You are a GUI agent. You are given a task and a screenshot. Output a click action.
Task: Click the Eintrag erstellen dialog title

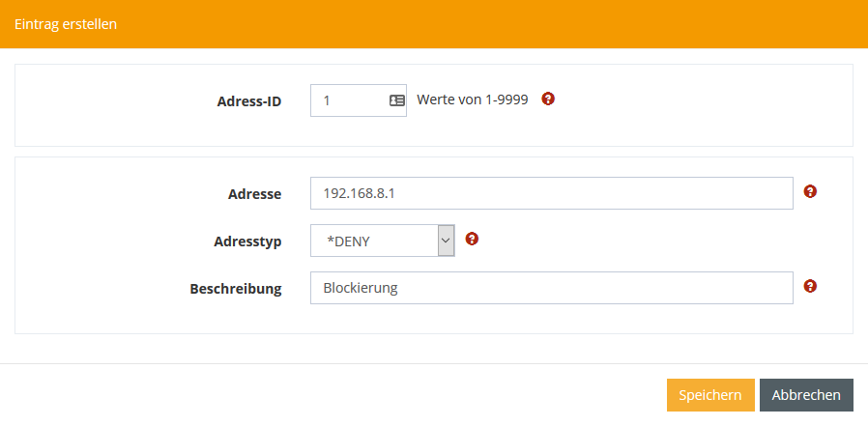(x=66, y=24)
